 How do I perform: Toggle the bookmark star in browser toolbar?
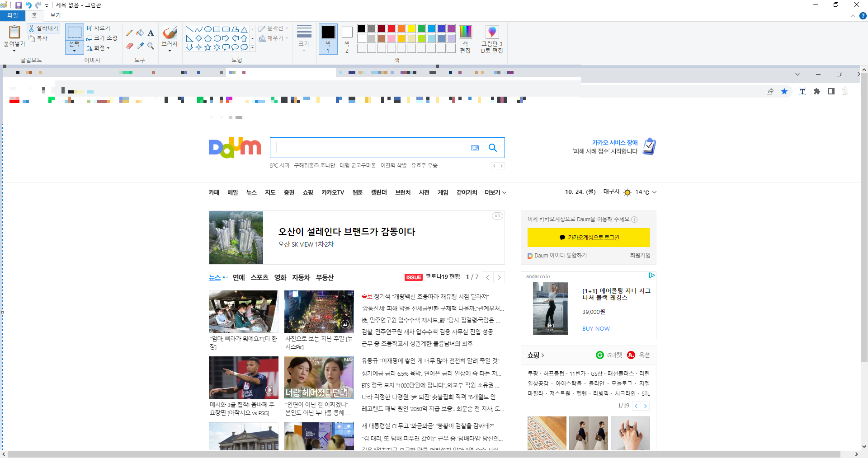tap(784, 91)
